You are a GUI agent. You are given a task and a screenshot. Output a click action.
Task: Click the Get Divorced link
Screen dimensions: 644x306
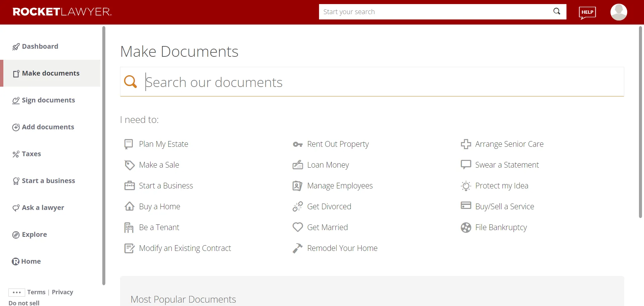point(329,206)
